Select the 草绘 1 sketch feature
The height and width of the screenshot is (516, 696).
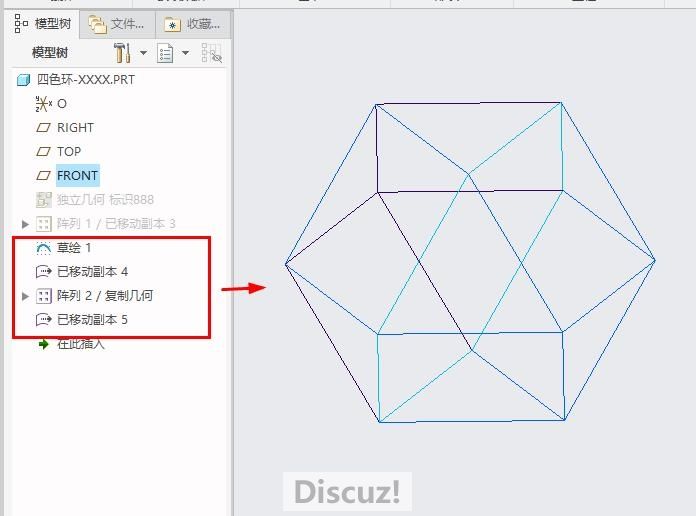(x=74, y=247)
